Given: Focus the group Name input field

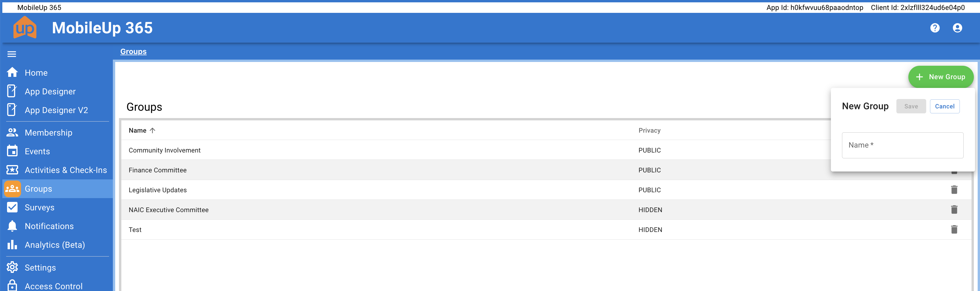Looking at the screenshot, I should pyautogui.click(x=902, y=145).
